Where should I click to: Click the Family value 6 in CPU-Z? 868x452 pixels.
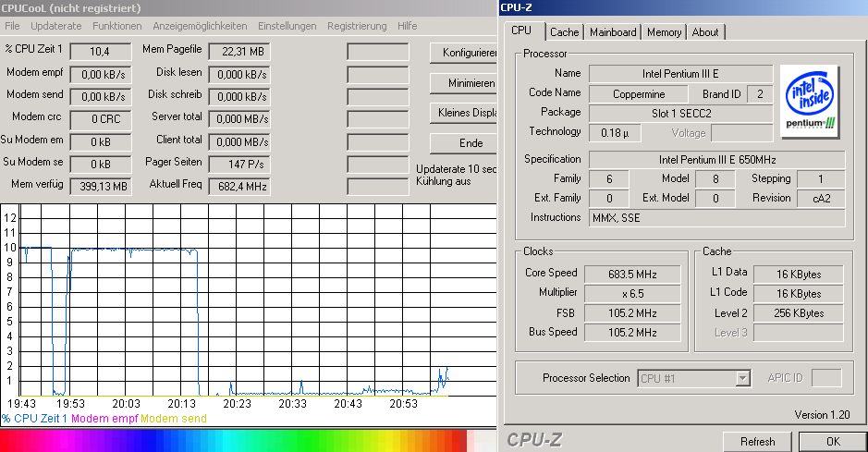(609, 179)
